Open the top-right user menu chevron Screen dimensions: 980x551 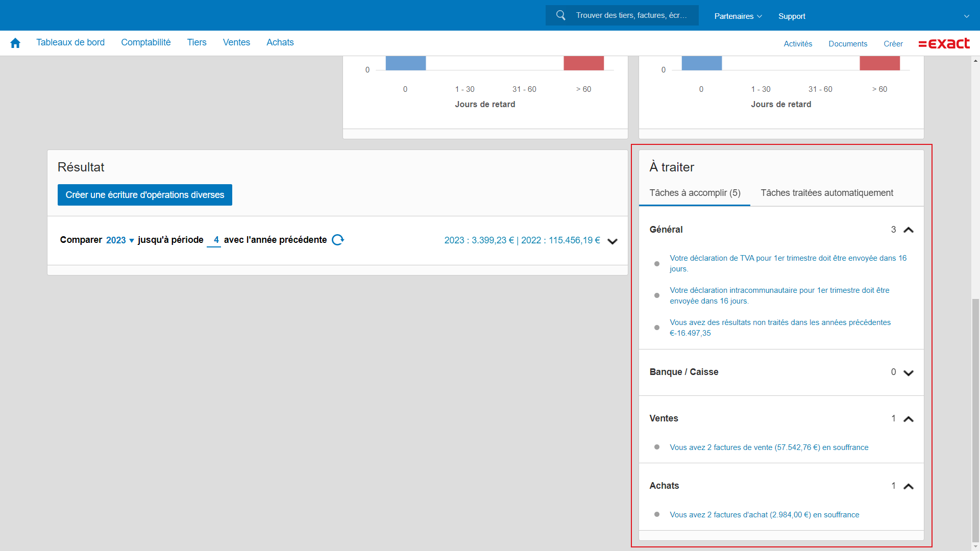966,16
